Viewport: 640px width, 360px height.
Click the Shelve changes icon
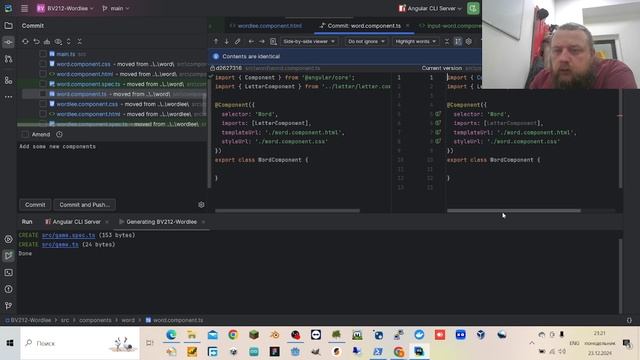pyautogui.click(x=47, y=42)
